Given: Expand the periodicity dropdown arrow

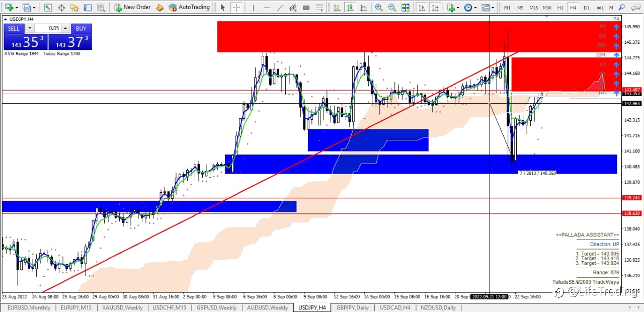Looking at the screenshot, I should click(475, 8).
